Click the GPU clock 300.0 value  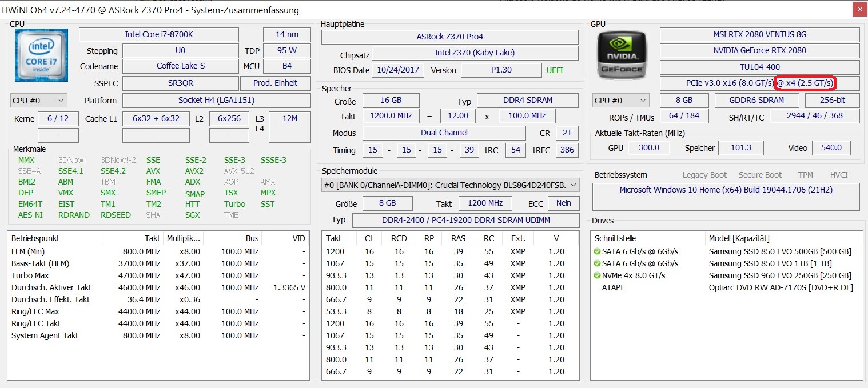pos(649,147)
